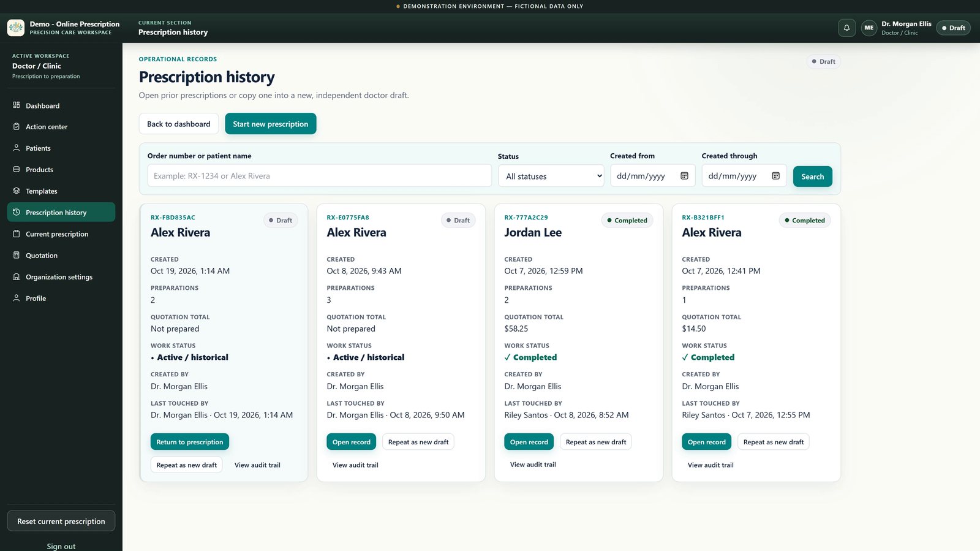Screen dimensions: 980x551
Task: View audit trail for RX-FBD835AC
Action: click(x=257, y=465)
